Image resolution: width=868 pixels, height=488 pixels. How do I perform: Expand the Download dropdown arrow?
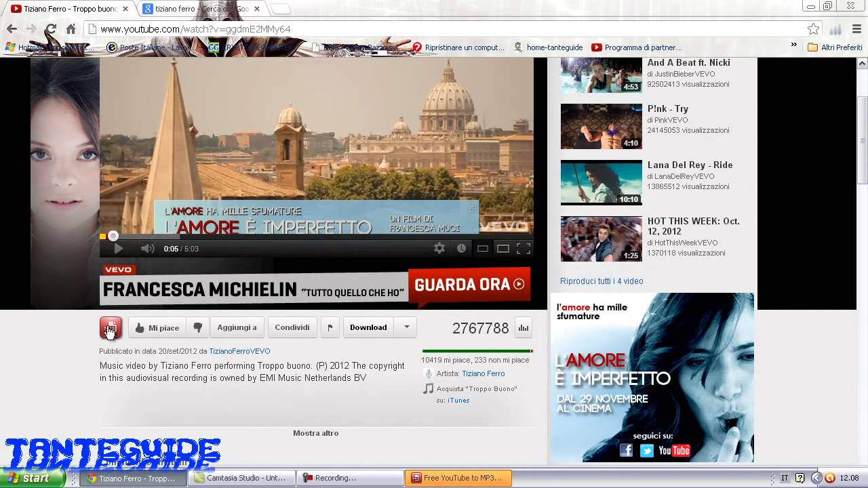407,327
